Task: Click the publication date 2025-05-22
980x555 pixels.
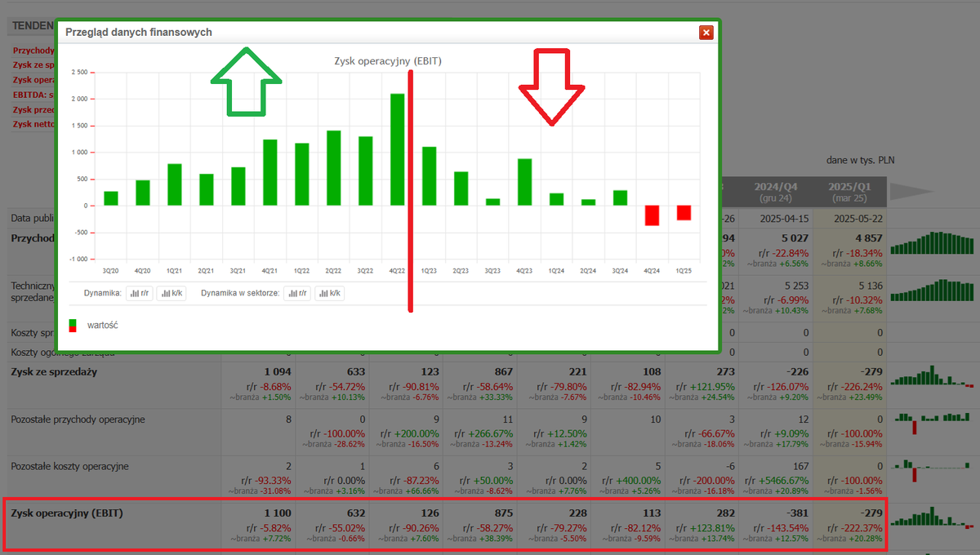Action: tap(857, 219)
